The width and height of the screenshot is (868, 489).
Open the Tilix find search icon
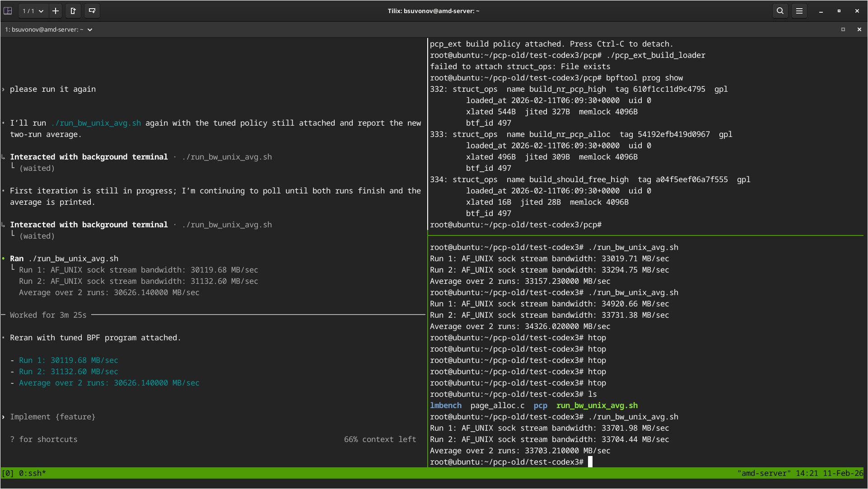tap(780, 11)
